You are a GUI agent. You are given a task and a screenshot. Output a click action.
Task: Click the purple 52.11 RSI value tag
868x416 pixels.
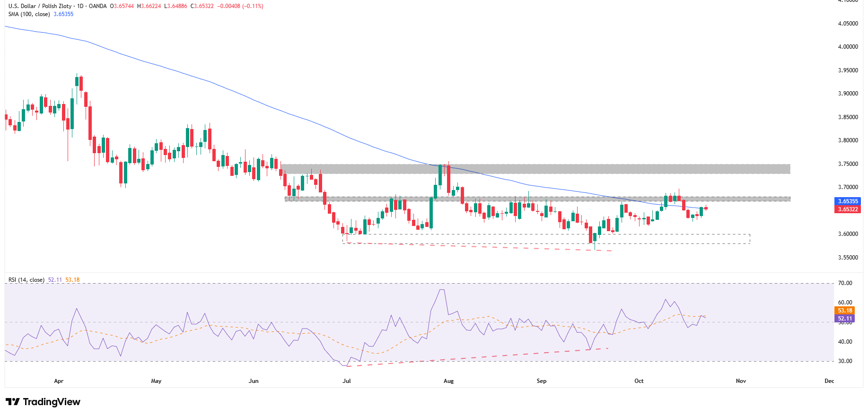click(845, 319)
